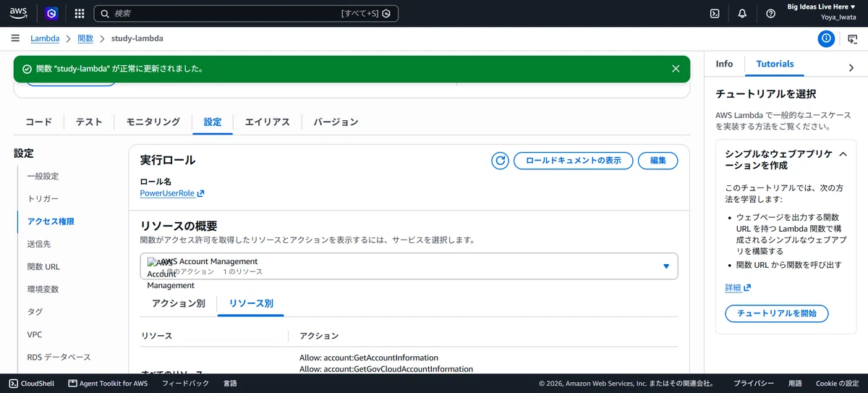This screenshot has height=393, width=868.
Task: Open トリガー in settings sidebar
Action: (x=43, y=199)
